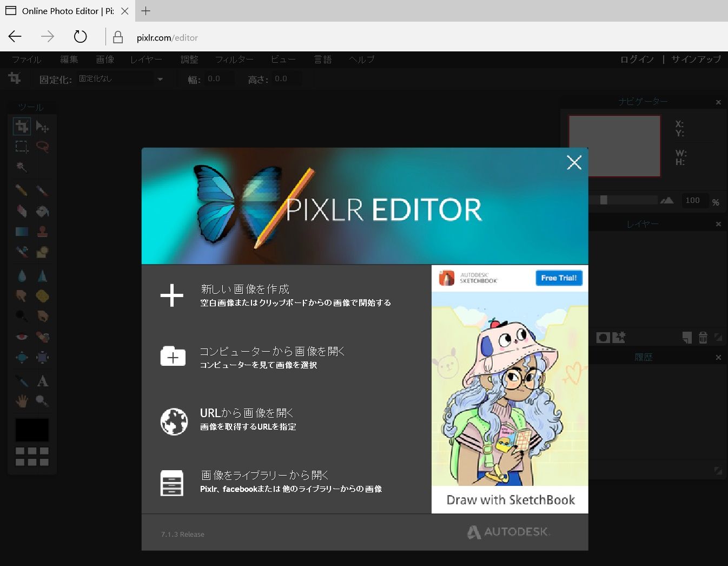Select the Blur droplet tool
Viewport: 728px width, 566px height.
point(22,276)
